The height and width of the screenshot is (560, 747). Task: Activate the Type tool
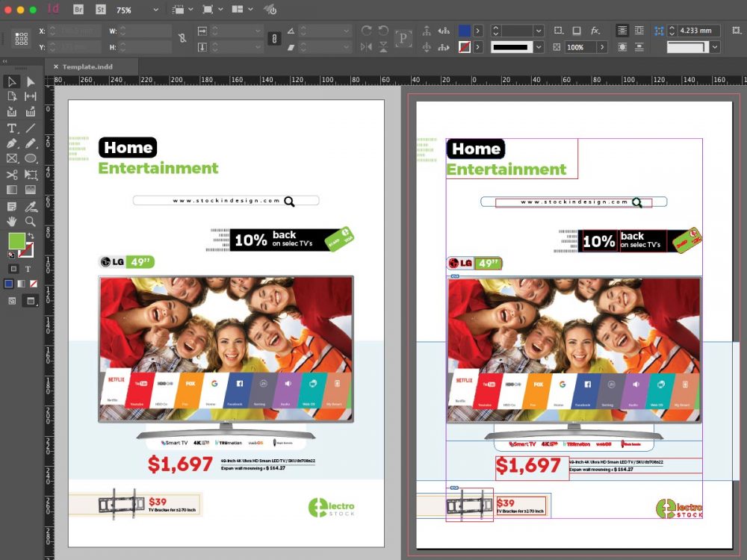[12, 128]
